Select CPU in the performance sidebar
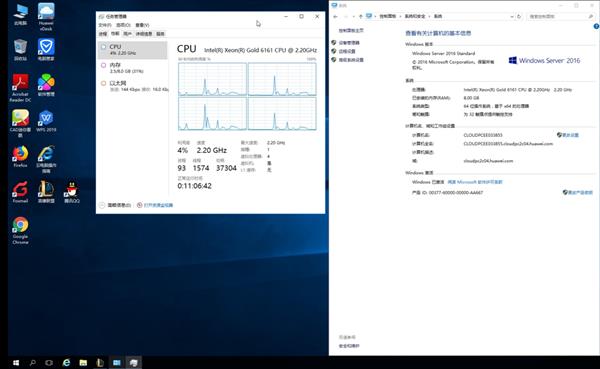 pos(133,50)
